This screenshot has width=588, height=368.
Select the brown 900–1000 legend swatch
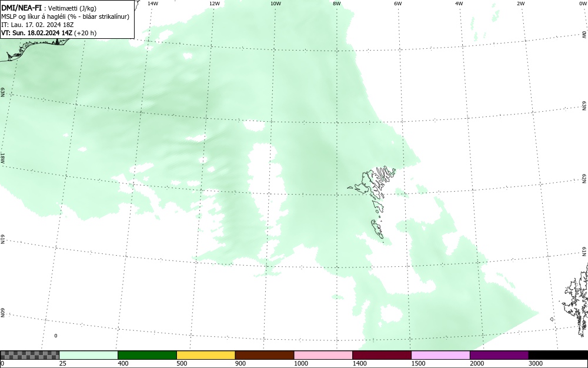click(x=265, y=355)
